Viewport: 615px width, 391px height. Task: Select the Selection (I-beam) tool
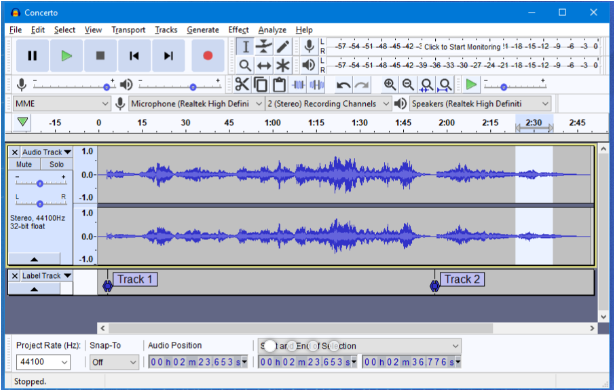coord(245,47)
